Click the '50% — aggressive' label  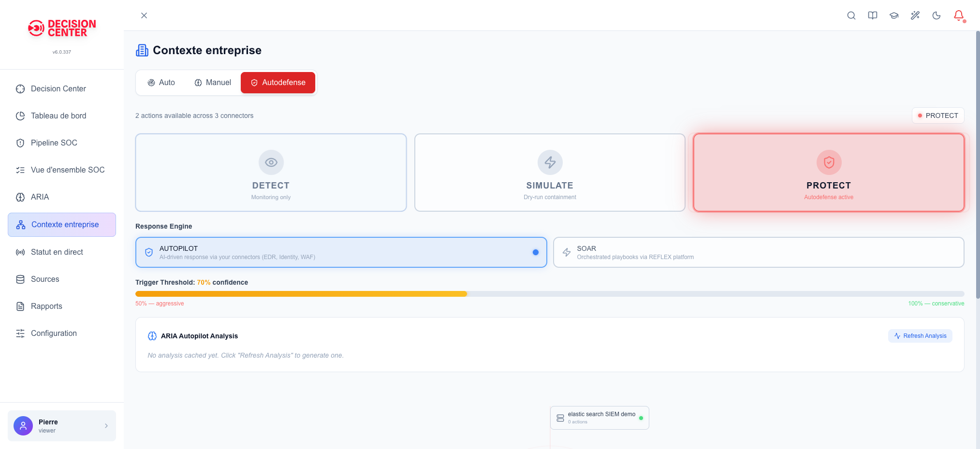[x=160, y=304]
